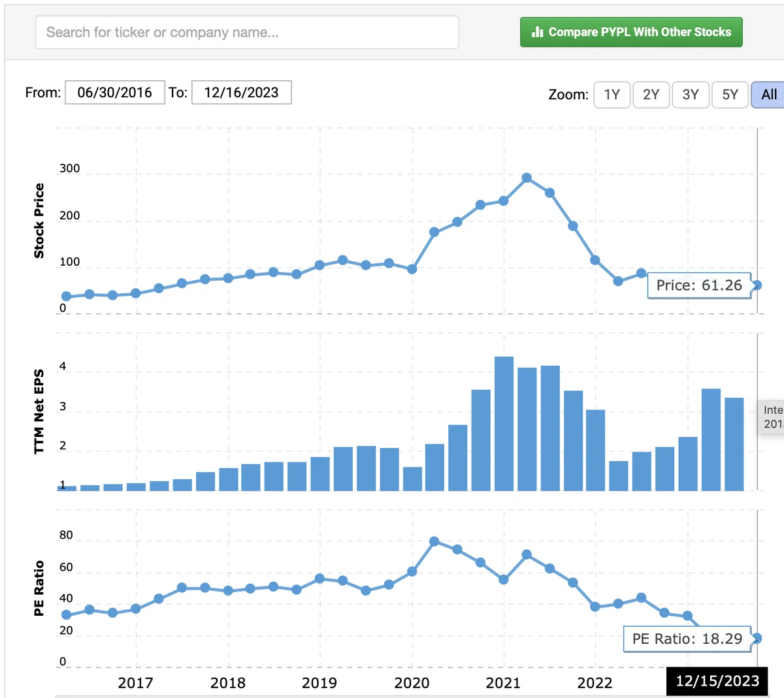The image size is (784, 698).
Task: Click the PE Ratio: 18.29 tooltip label
Action: (x=687, y=639)
